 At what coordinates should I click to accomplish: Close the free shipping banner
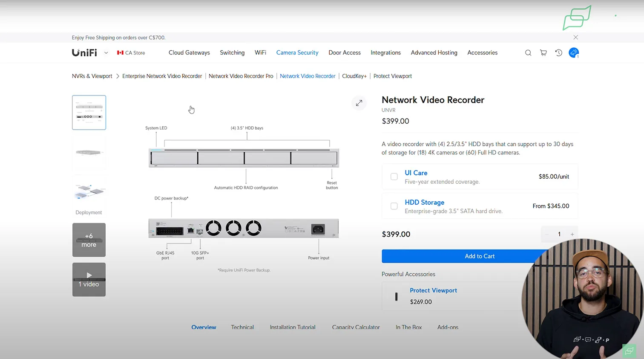[x=575, y=38]
